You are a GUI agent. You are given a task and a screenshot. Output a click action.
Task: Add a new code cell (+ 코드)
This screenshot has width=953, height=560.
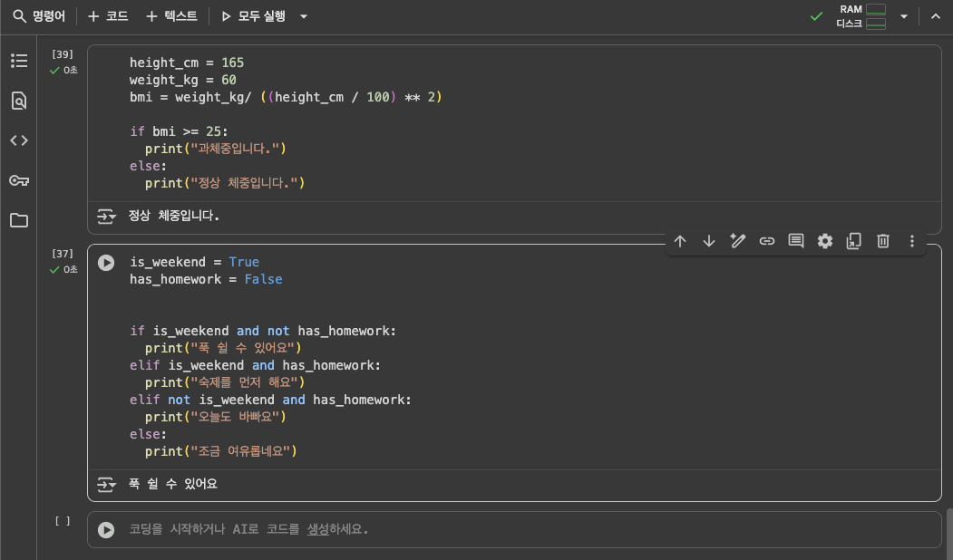108,16
